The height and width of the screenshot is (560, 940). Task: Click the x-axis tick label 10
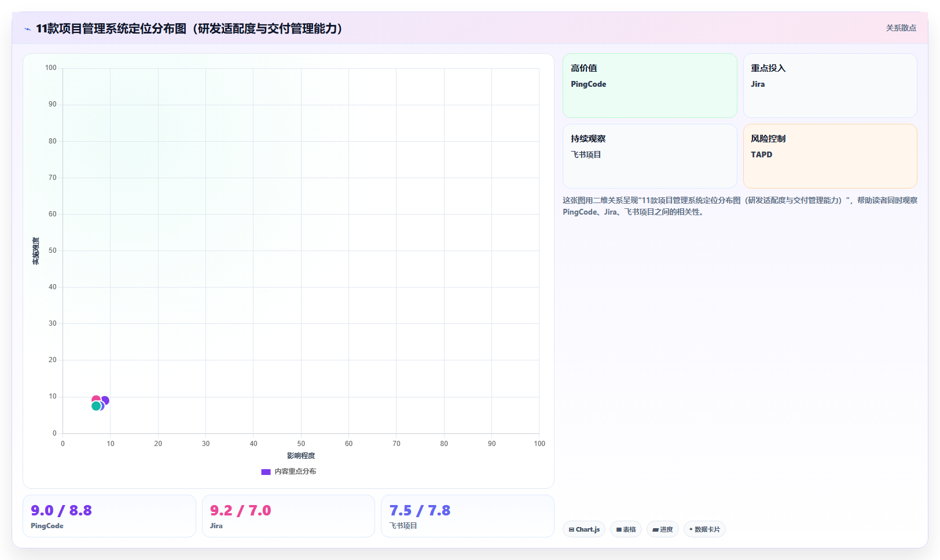(x=111, y=444)
